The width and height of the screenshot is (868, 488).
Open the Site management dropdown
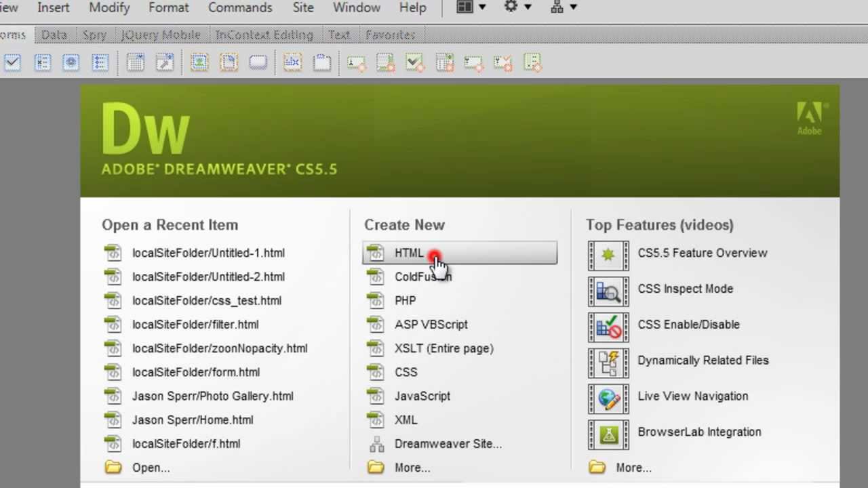[x=564, y=7]
